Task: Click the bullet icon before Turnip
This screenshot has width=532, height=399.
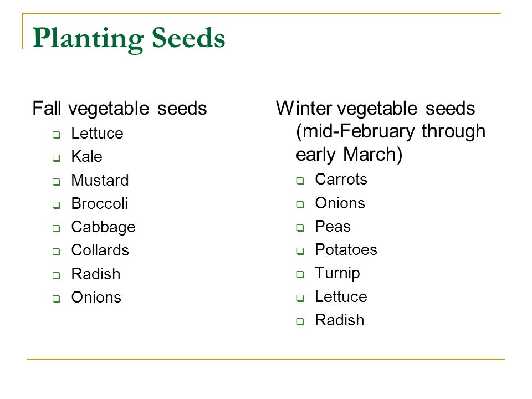Action: coord(300,274)
